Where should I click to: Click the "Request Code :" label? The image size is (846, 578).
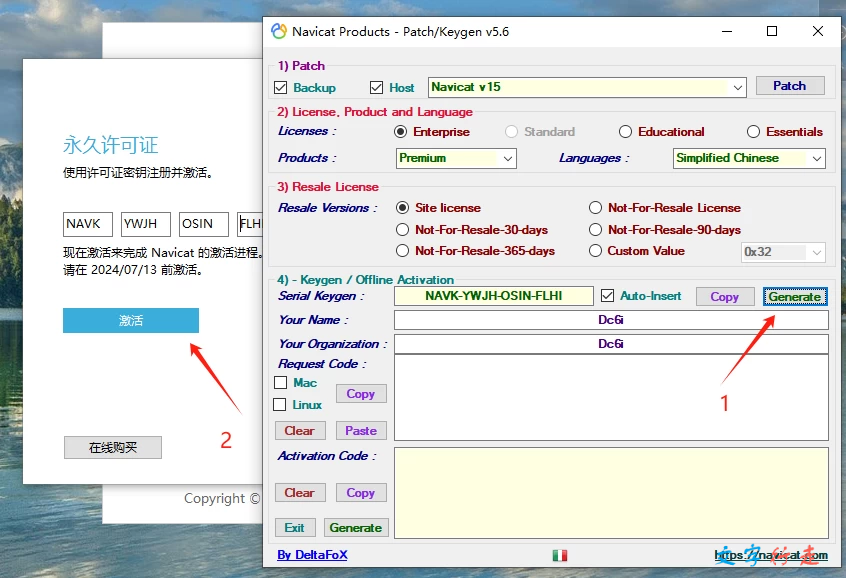click(322, 364)
